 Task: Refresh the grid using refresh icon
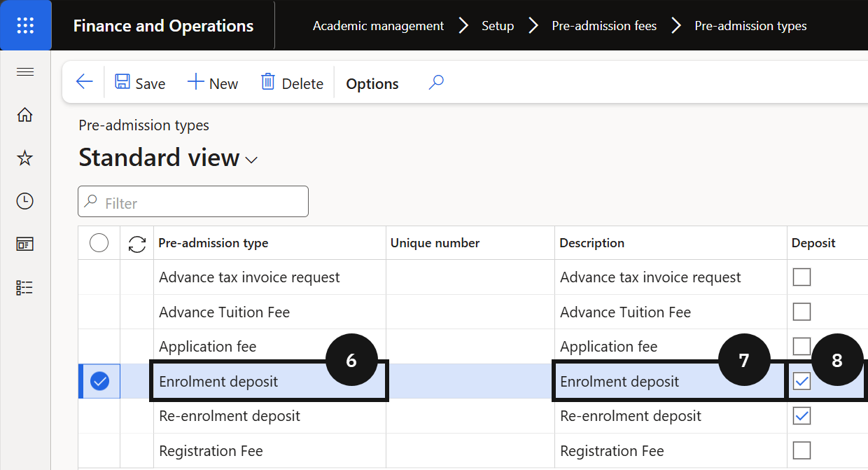tap(137, 244)
